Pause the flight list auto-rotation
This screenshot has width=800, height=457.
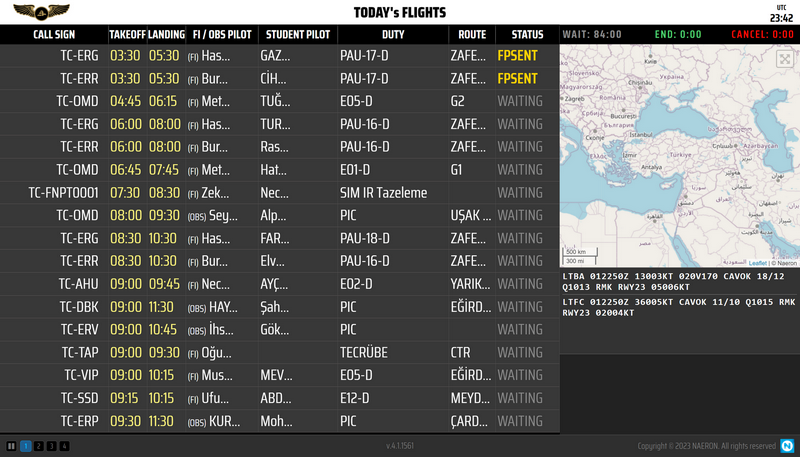[11, 446]
